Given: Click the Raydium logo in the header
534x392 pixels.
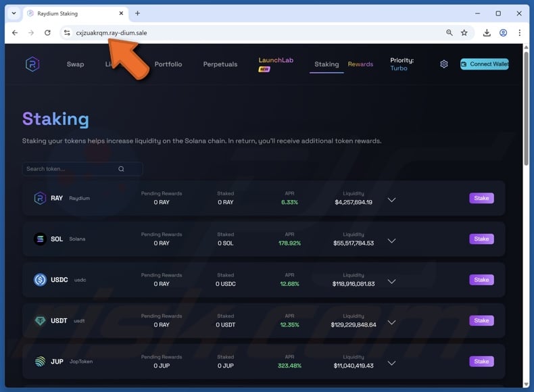Looking at the screenshot, I should coord(32,64).
